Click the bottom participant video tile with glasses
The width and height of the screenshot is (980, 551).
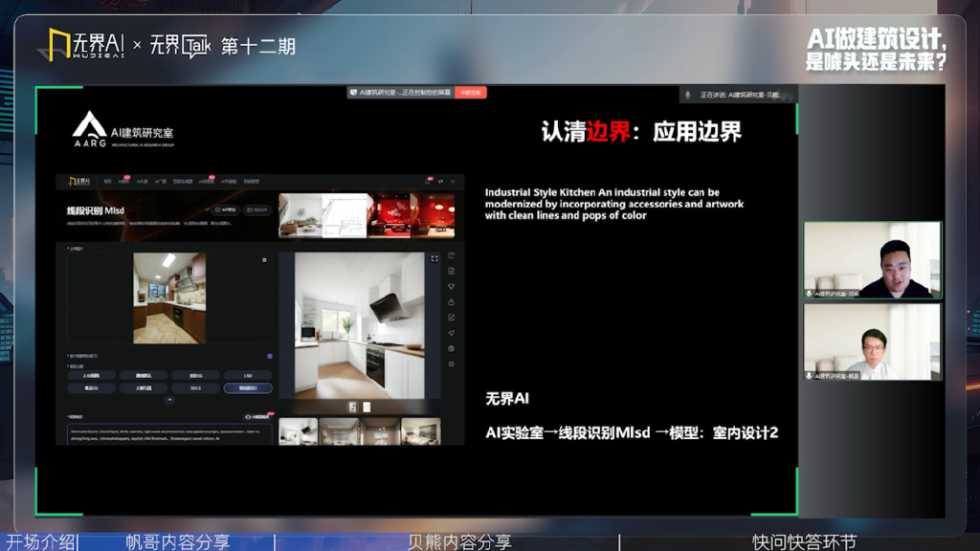[x=873, y=342]
